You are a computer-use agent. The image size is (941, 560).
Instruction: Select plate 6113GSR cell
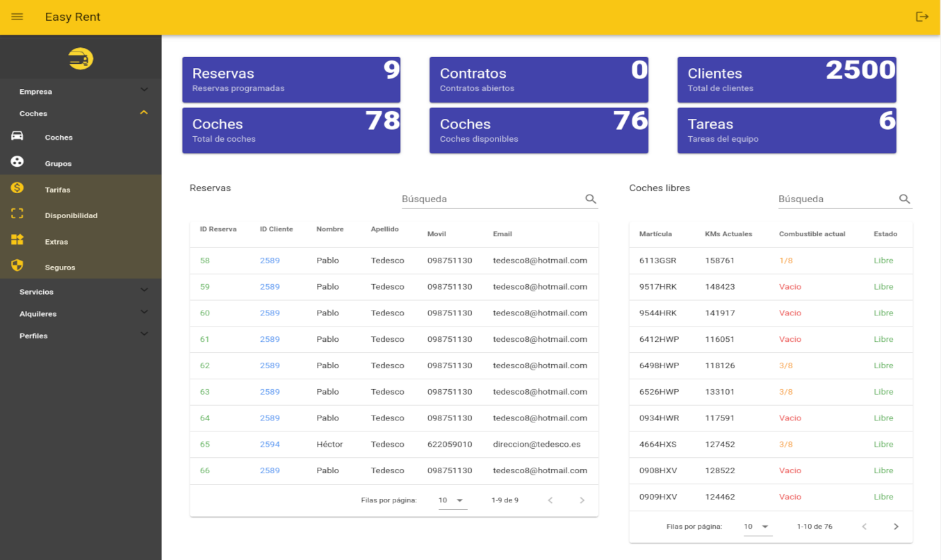(657, 261)
